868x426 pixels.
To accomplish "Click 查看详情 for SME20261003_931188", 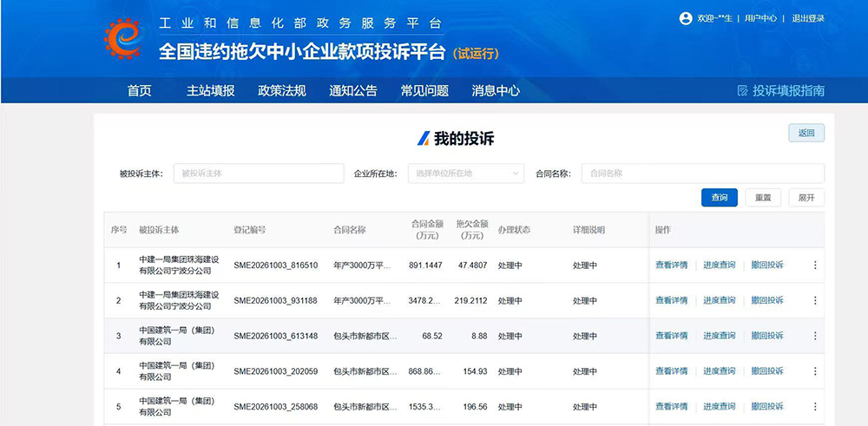I will [672, 300].
